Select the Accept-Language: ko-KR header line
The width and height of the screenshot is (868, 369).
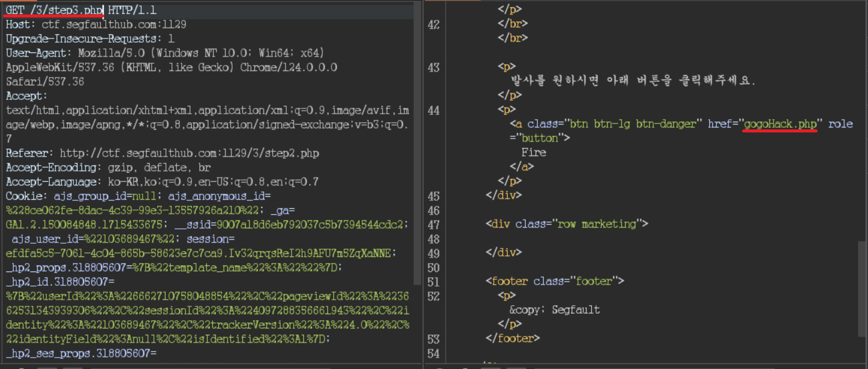(x=162, y=182)
